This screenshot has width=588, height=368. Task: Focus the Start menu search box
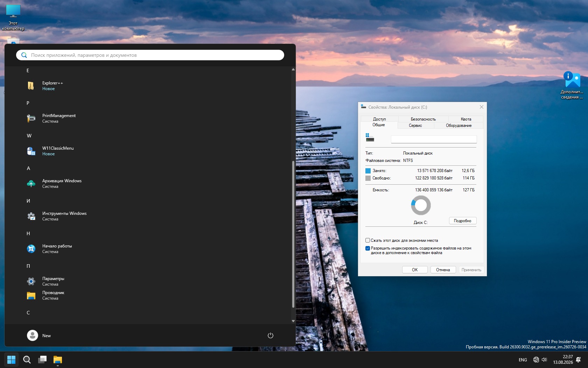(150, 55)
